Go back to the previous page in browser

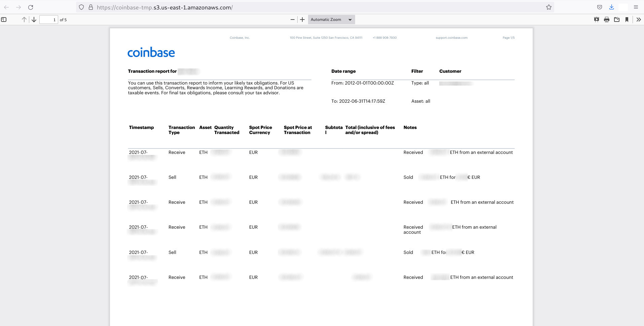[6, 7]
